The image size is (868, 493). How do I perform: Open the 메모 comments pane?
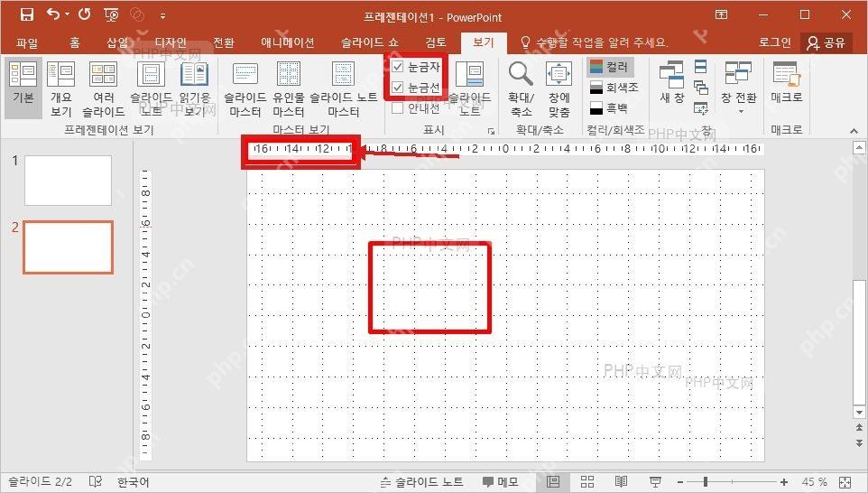500,482
